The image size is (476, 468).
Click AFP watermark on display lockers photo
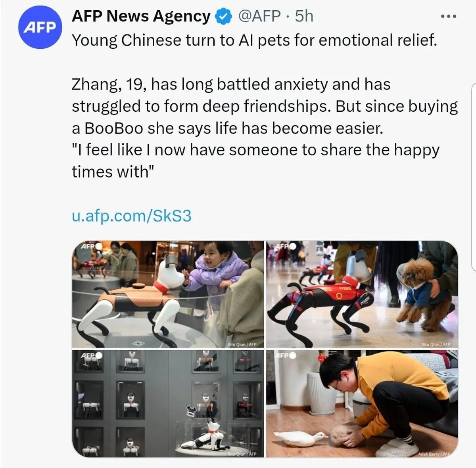click(x=91, y=355)
